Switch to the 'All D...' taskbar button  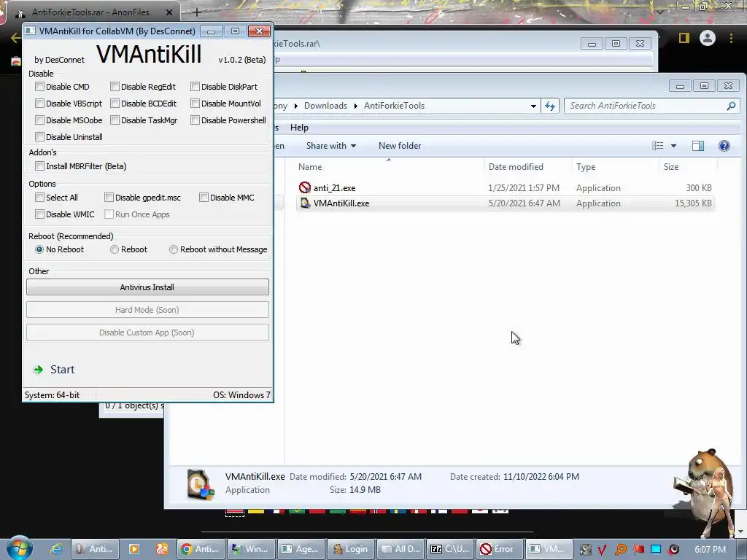tap(400, 549)
